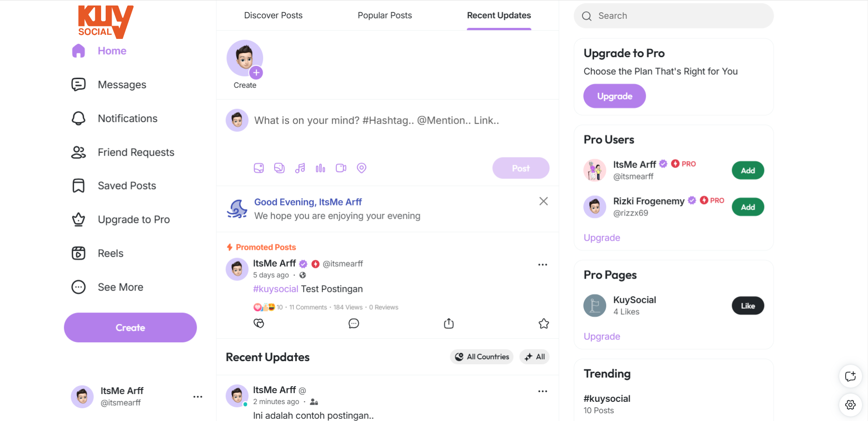Open the All Countries filter

pyautogui.click(x=482, y=357)
